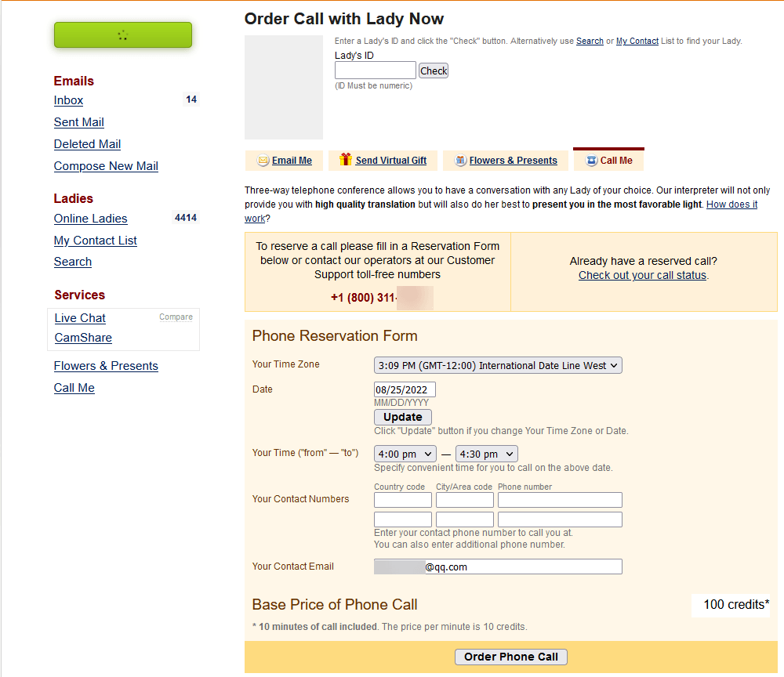This screenshot has height=677, width=784.
Task: Open the Email Me tab
Action: pyautogui.click(x=284, y=161)
